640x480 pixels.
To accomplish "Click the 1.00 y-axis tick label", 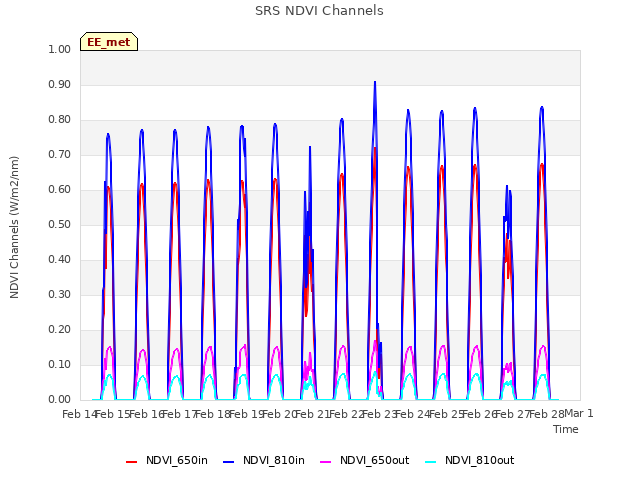I will tap(59, 49).
